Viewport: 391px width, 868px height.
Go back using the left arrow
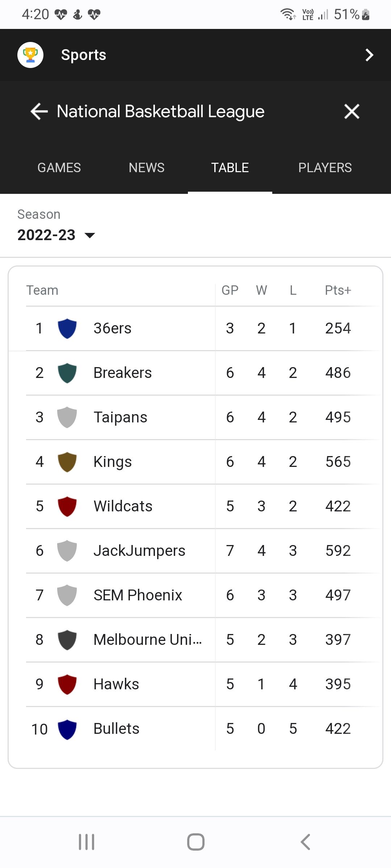click(39, 111)
